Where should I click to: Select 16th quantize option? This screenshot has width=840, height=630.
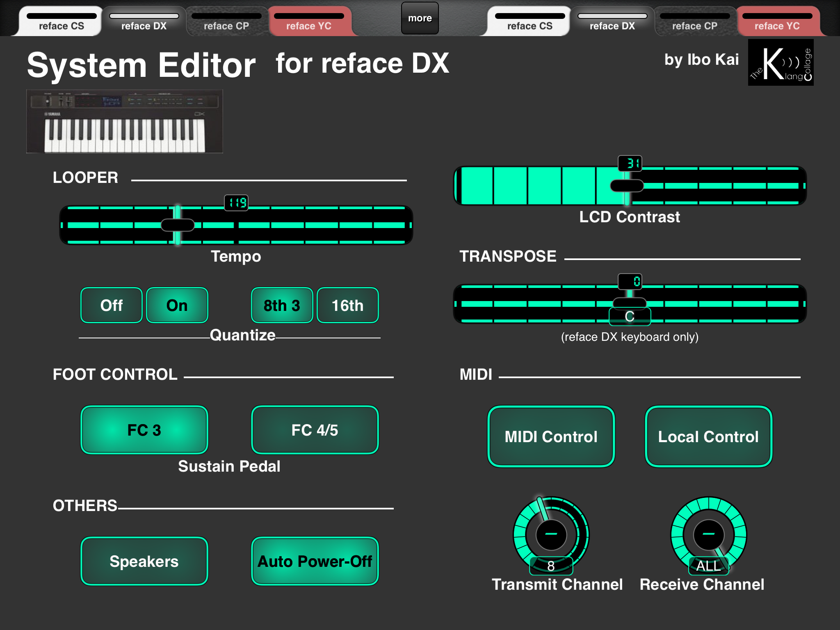pyautogui.click(x=348, y=305)
